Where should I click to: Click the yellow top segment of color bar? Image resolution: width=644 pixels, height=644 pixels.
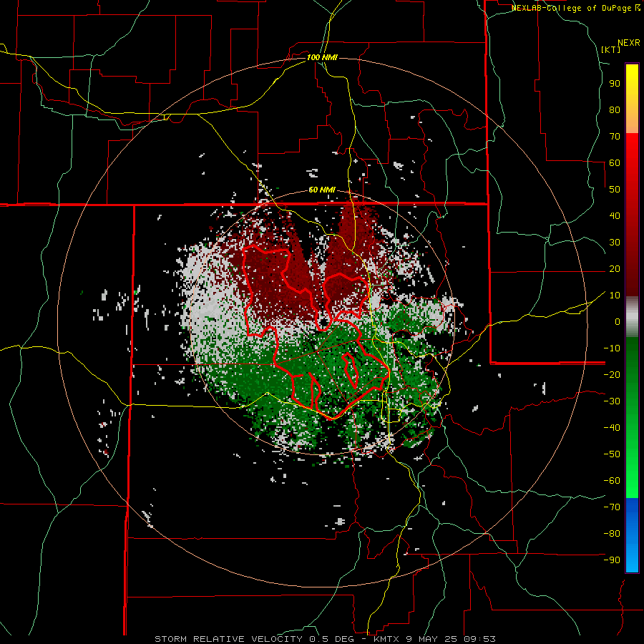[632, 99]
